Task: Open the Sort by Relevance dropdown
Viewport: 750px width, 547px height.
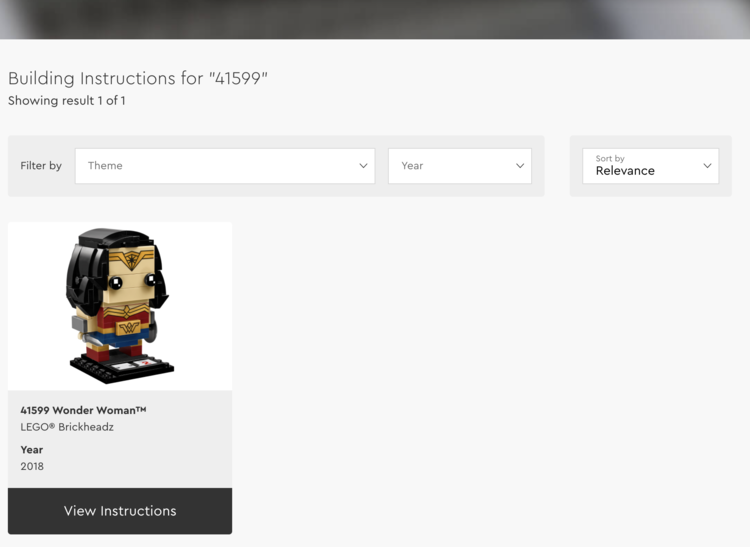Action: [x=651, y=166]
